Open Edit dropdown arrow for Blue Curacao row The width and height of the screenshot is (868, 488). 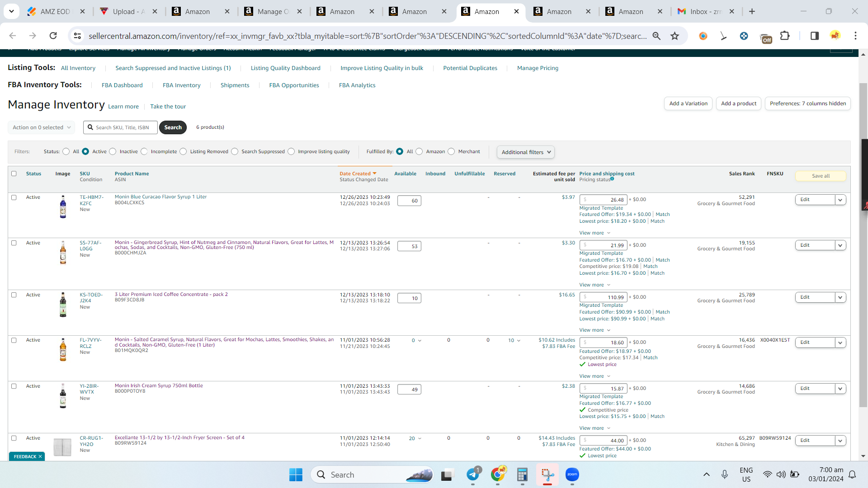[x=840, y=200]
